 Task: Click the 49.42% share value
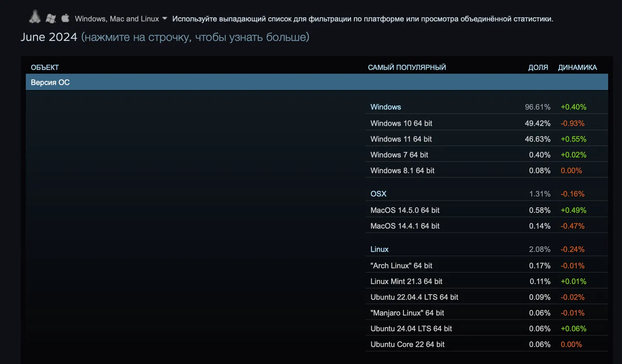pyautogui.click(x=537, y=123)
